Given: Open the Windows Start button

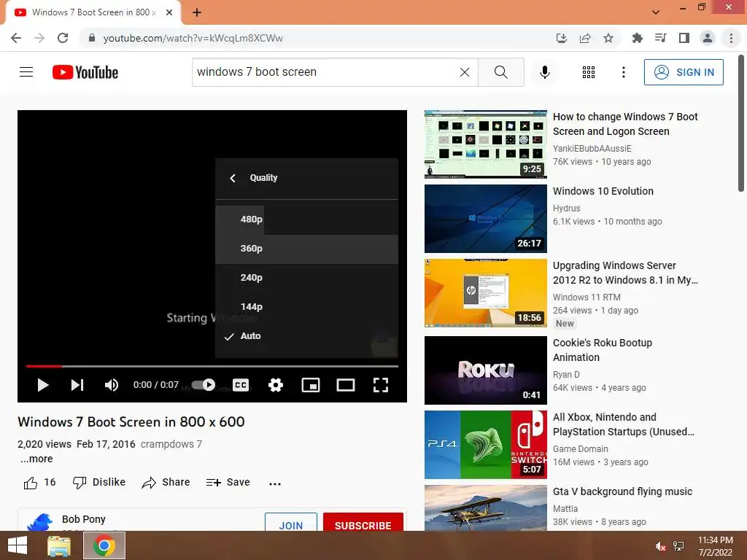Looking at the screenshot, I should 18,545.
